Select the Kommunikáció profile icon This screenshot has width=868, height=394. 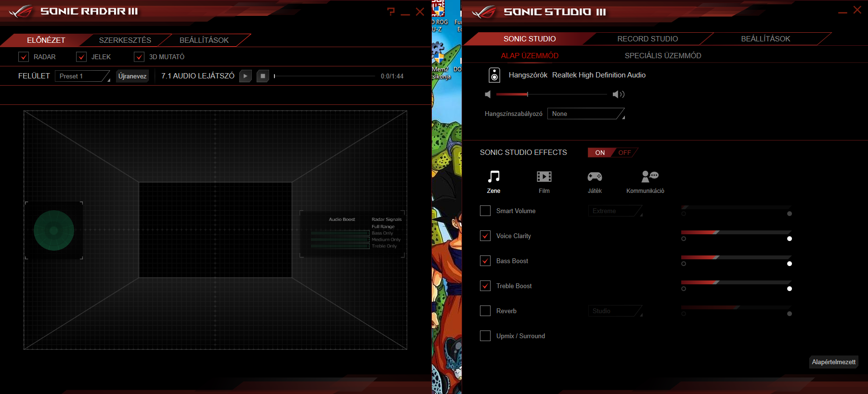(x=649, y=177)
